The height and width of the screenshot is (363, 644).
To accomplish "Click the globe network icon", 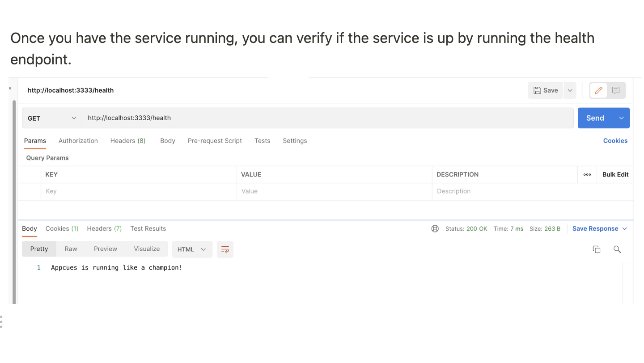I will [x=435, y=229].
